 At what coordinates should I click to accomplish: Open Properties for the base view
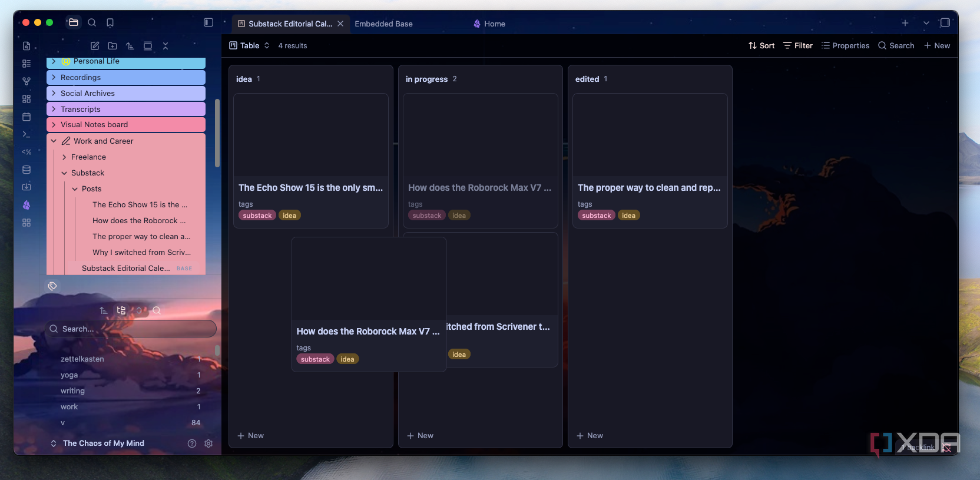(x=846, y=46)
